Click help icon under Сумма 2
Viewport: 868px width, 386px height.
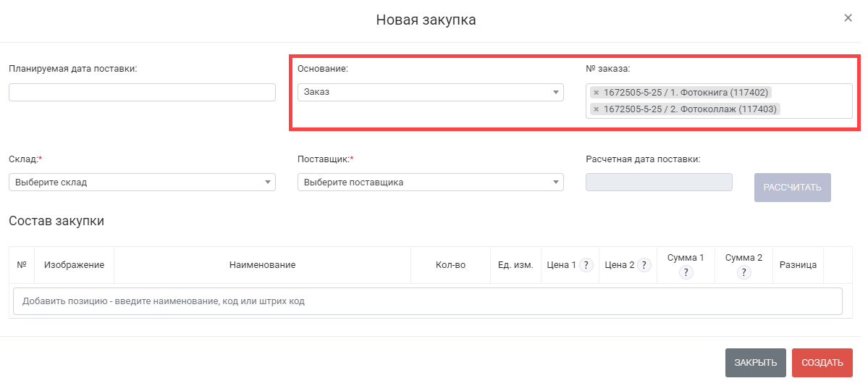(743, 272)
